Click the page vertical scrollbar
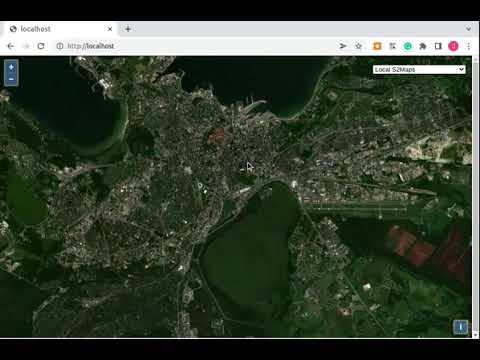 tap(476, 197)
